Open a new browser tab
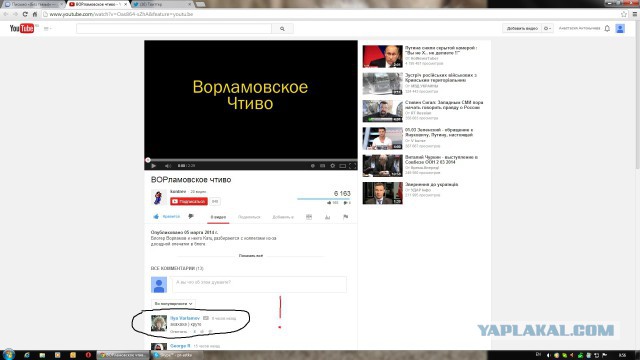 [200, 4]
